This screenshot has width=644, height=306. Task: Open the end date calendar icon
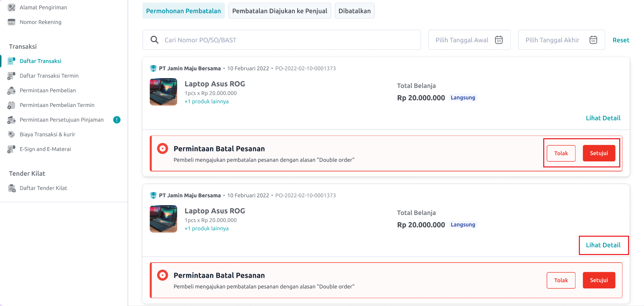[x=593, y=40]
